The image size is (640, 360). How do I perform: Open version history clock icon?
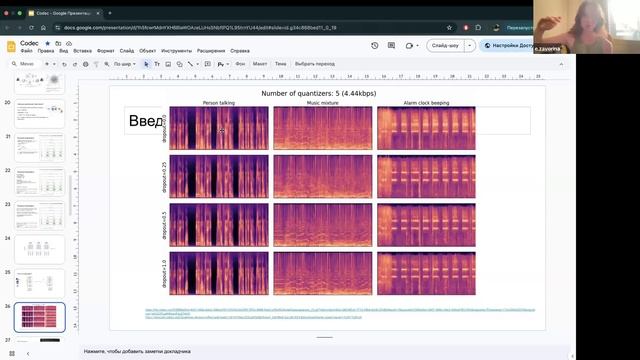[375, 46]
